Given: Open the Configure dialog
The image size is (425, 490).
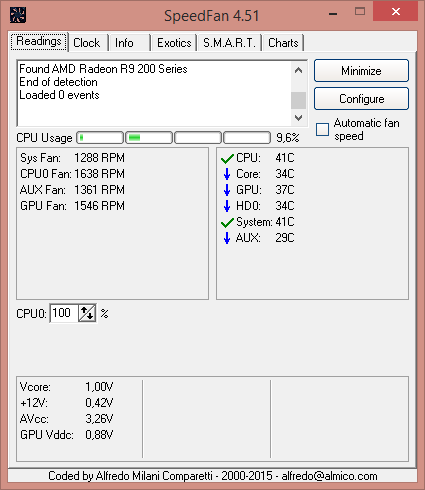Looking at the screenshot, I should coord(361,99).
